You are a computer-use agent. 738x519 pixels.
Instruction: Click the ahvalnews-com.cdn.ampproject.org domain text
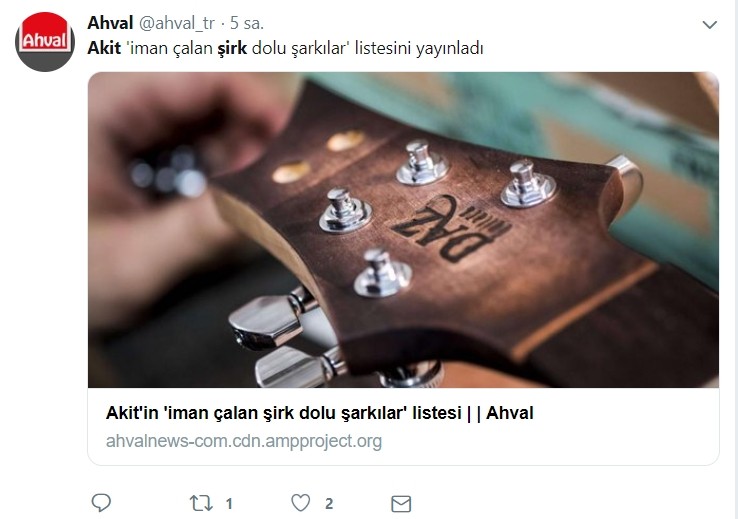click(244, 441)
